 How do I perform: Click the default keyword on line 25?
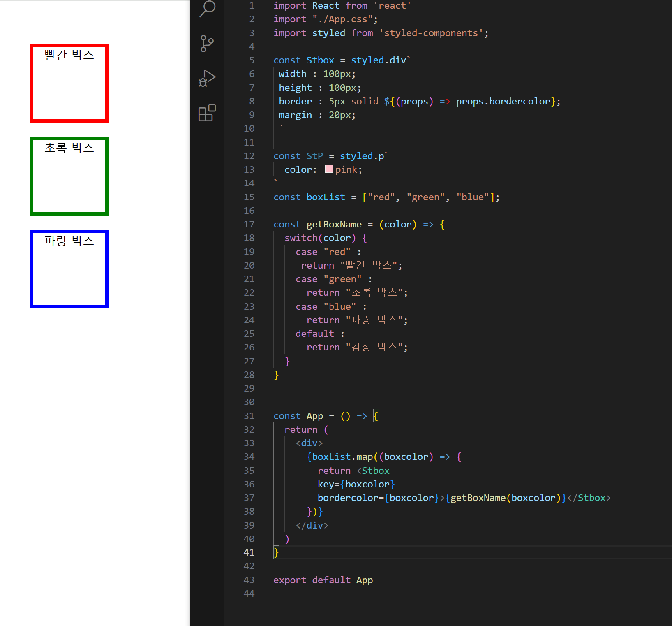(x=314, y=334)
